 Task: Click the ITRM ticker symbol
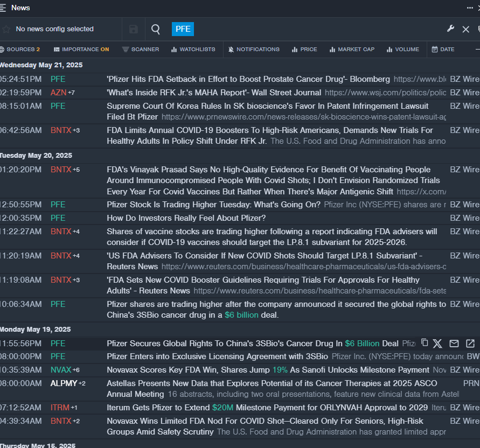click(60, 408)
